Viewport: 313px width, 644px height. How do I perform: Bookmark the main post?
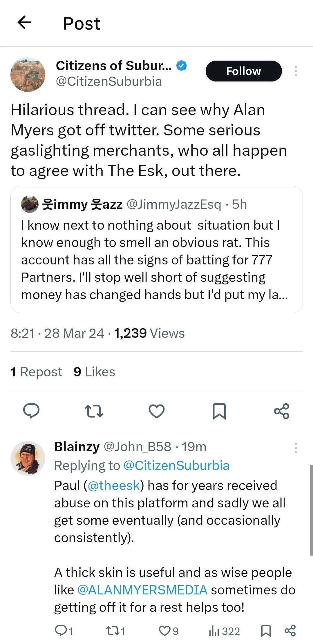pyautogui.click(x=219, y=411)
